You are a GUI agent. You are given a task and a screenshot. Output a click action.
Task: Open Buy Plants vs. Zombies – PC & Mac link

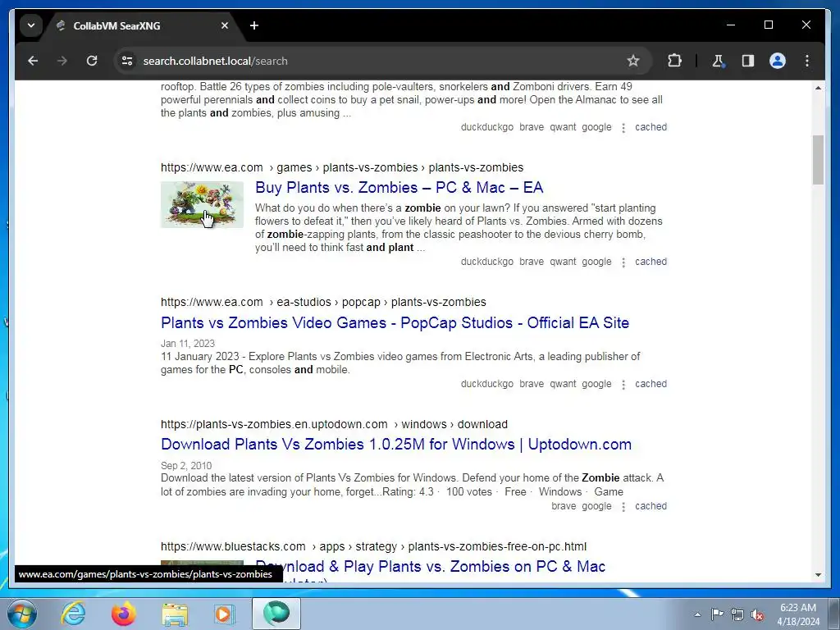399,188
